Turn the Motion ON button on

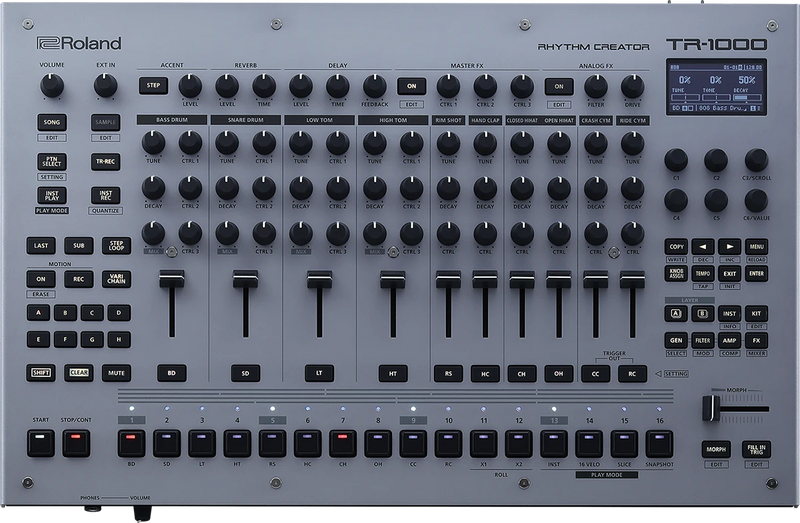41,279
